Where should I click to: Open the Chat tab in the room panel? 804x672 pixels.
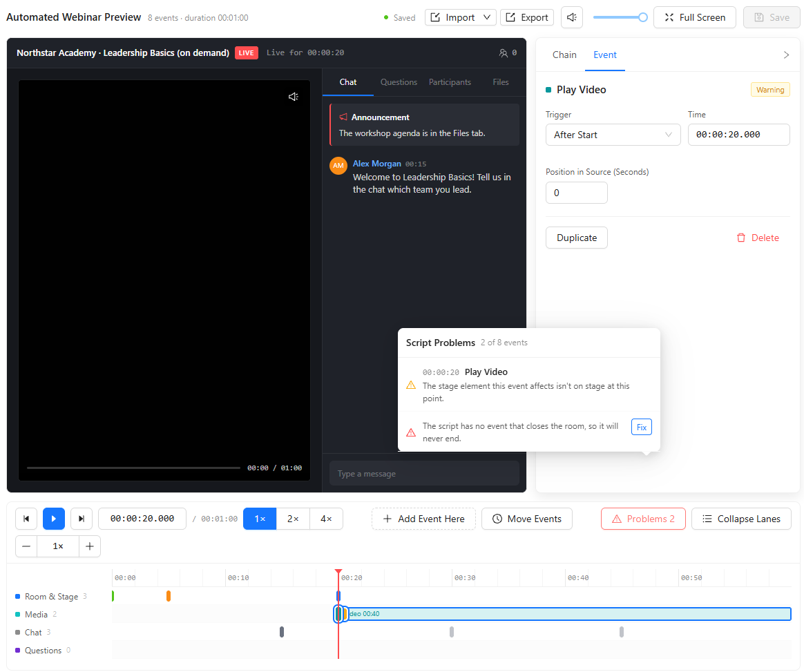[x=347, y=82]
